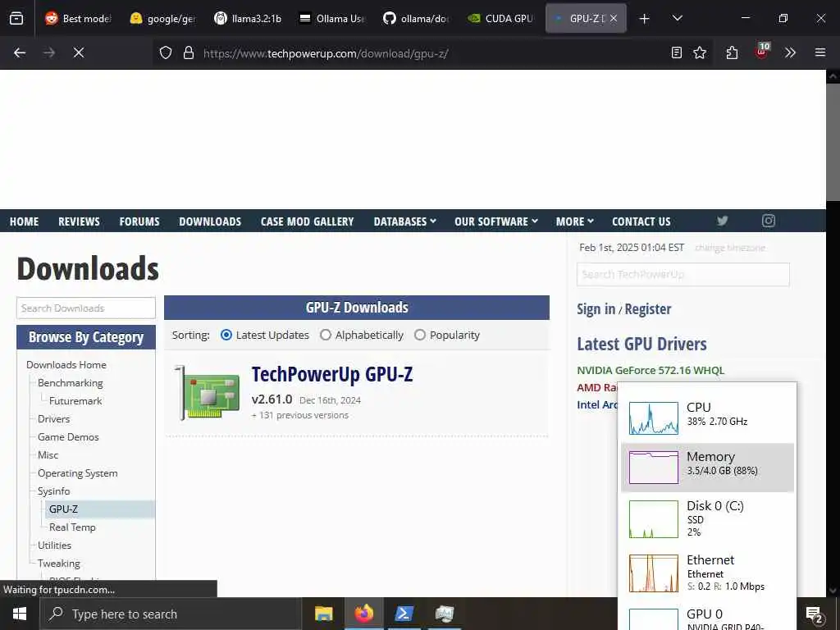Switch to the ollama GitHub tab
The image size is (840, 630).
pyautogui.click(x=416, y=18)
